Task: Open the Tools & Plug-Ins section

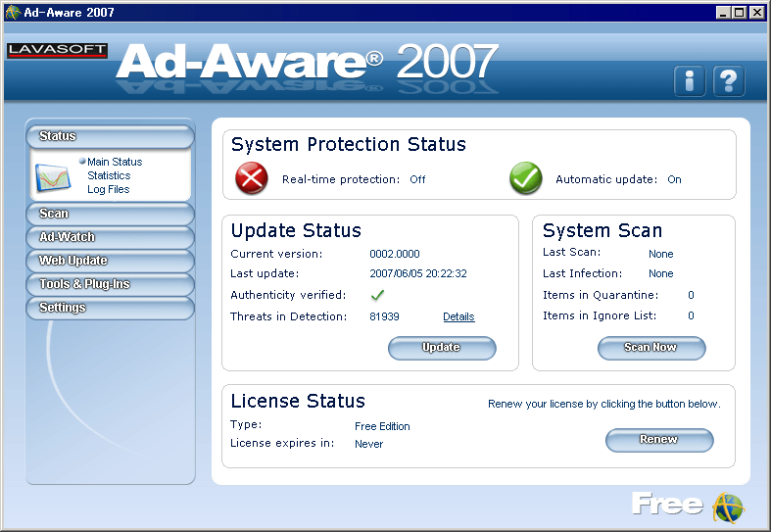Action: (110, 284)
